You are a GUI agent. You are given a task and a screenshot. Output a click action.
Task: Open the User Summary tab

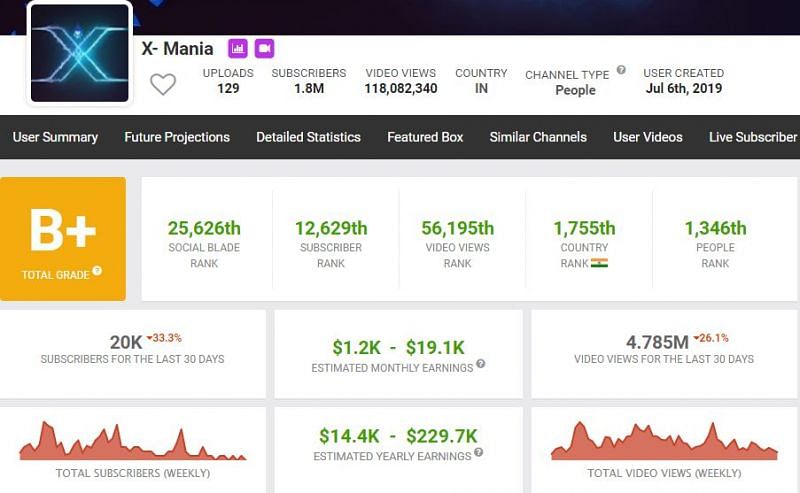(55, 137)
